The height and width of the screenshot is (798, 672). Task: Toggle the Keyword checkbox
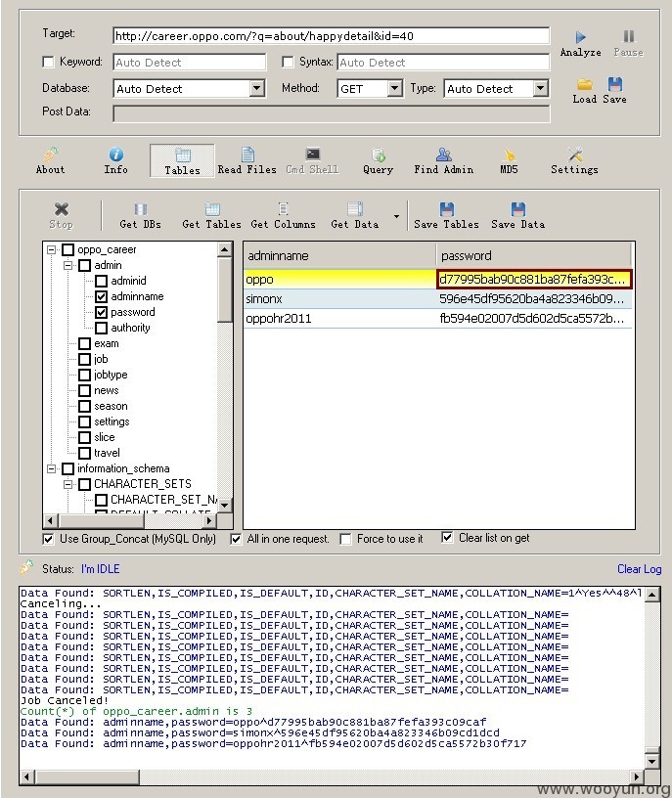tap(48, 62)
